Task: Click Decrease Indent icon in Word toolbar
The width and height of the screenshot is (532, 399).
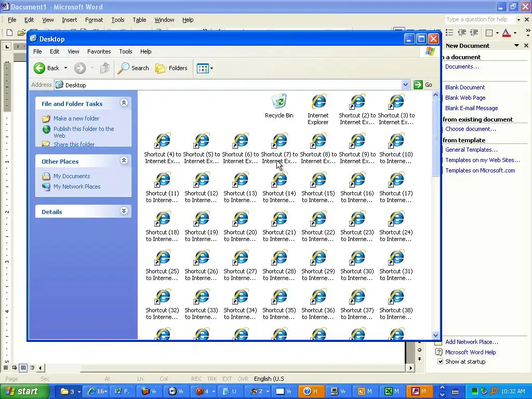Action: coord(462,33)
